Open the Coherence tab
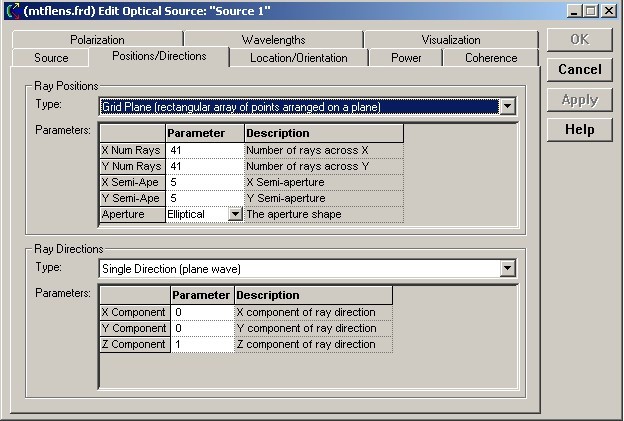Image resolution: width=624 pixels, height=421 pixels. [x=491, y=58]
